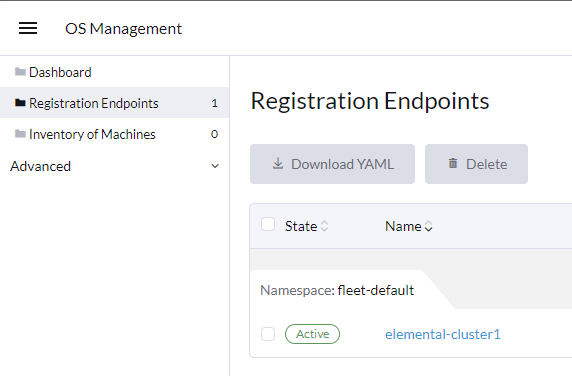Click the Registration Endpoints page heading

click(x=370, y=101)
